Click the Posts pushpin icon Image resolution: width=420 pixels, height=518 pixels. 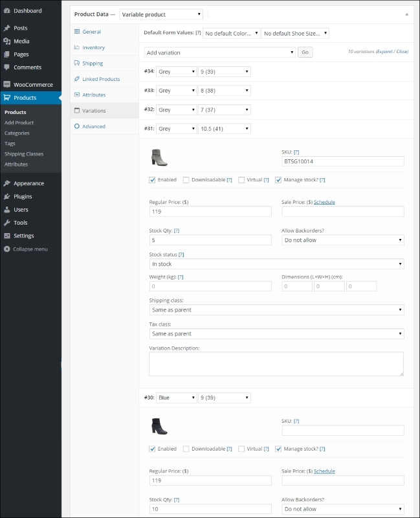click(x=7, y=28)
